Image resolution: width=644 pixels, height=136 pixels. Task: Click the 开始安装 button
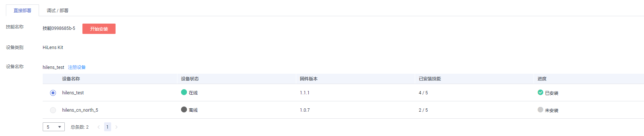(x=99, y=29)
